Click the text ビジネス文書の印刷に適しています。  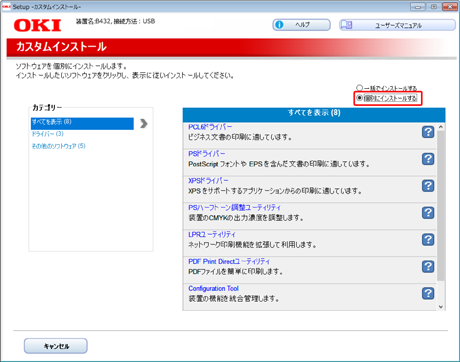[240, 137]
